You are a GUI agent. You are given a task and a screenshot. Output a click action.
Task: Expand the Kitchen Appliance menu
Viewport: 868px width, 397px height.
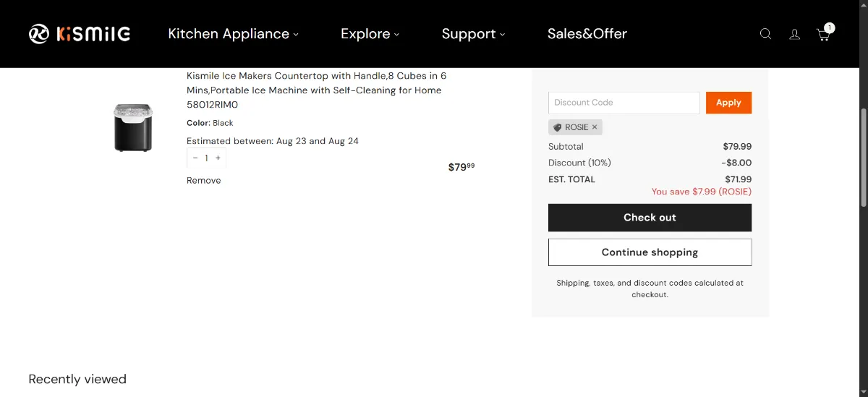click(233, 34)
